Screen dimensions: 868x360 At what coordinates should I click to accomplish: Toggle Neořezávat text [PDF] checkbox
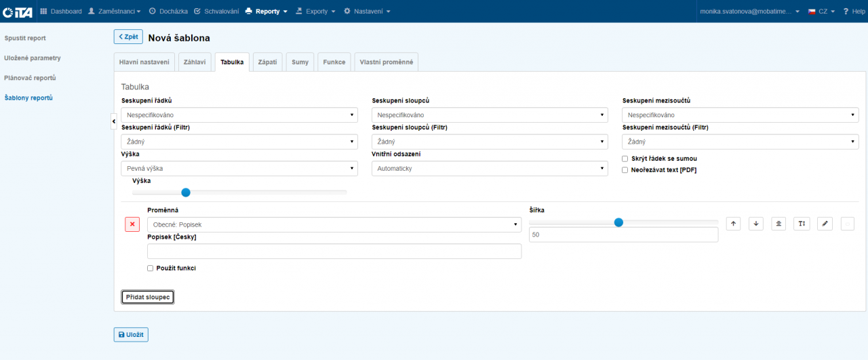[625, 170]
